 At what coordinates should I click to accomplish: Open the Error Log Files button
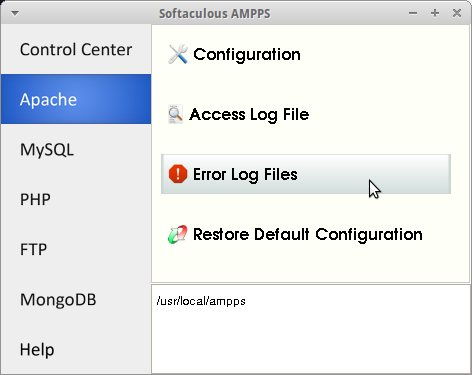tap(306, 174)
